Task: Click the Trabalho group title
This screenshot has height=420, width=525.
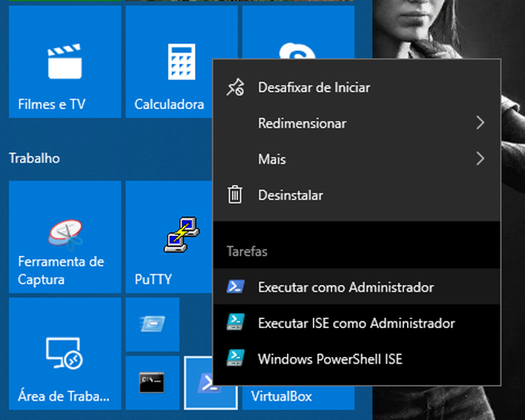Action: pos(35,158)
